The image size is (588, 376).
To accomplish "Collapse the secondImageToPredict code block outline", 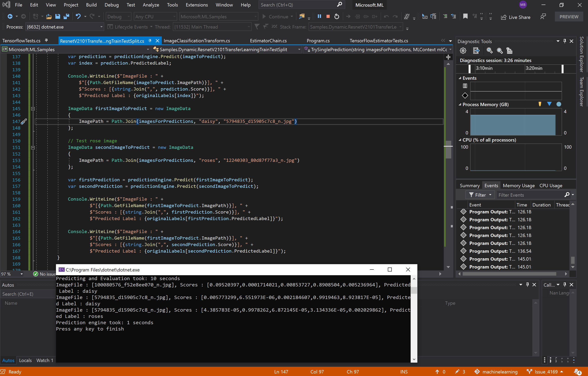I will [33, 147].
